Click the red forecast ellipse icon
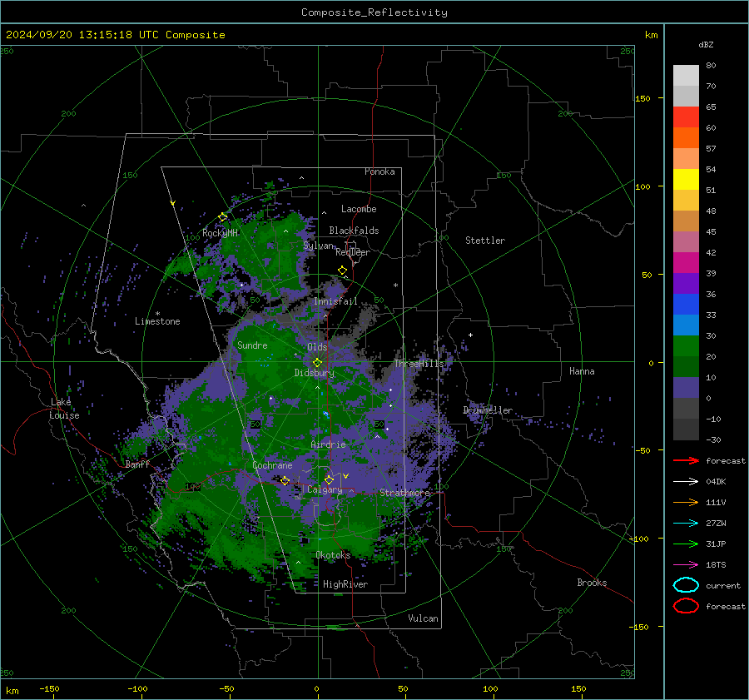 click(686, 606)
